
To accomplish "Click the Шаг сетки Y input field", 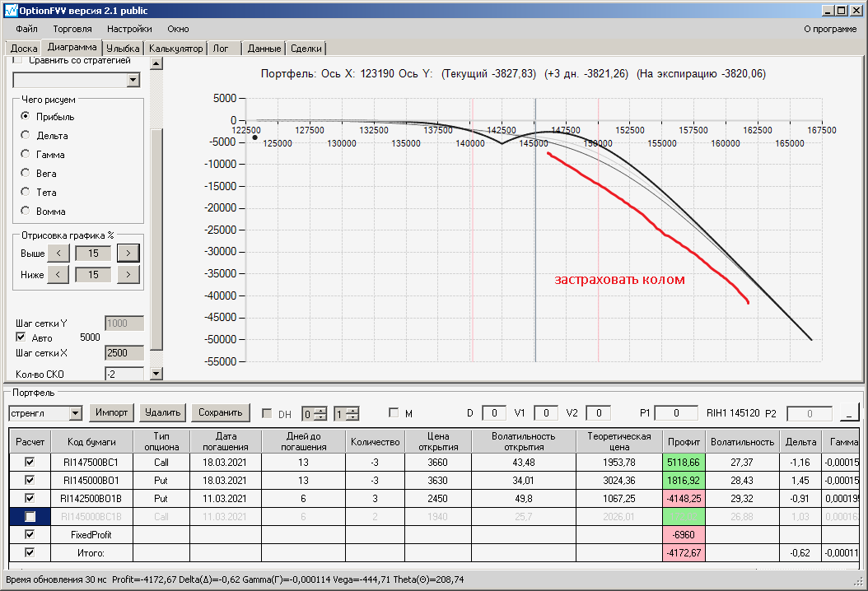I will [x=124, y=323].
